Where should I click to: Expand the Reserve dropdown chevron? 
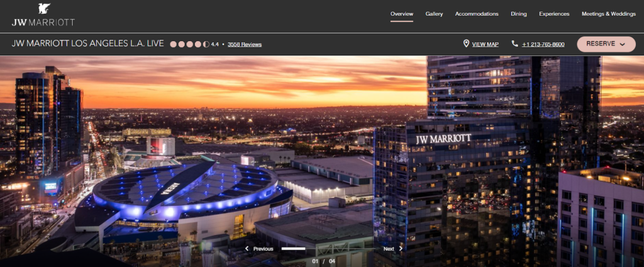[x=622, y=45]
